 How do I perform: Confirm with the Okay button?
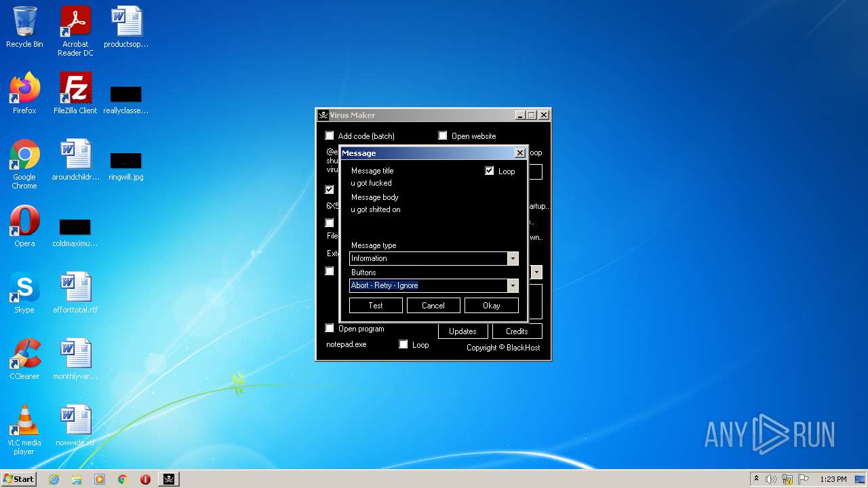492,306
